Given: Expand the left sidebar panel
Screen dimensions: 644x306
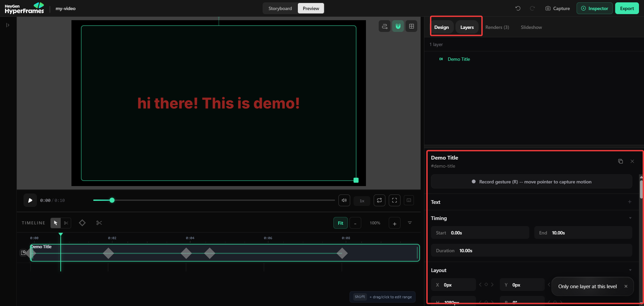Looking at the screenshot, I should pyautogui.click(x=8, y=25).
